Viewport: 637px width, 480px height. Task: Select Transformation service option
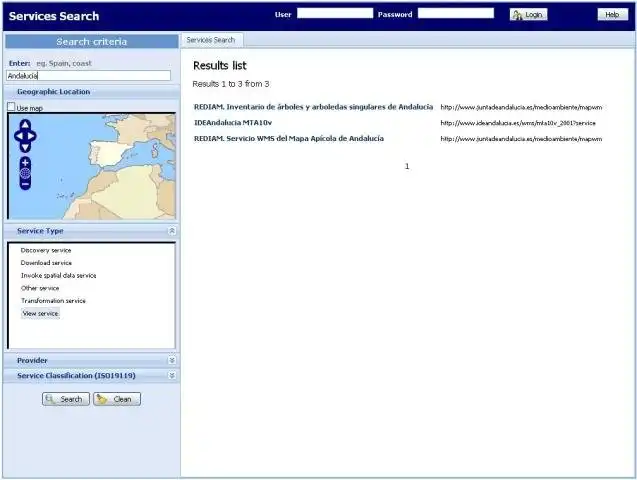click(53, 301)
